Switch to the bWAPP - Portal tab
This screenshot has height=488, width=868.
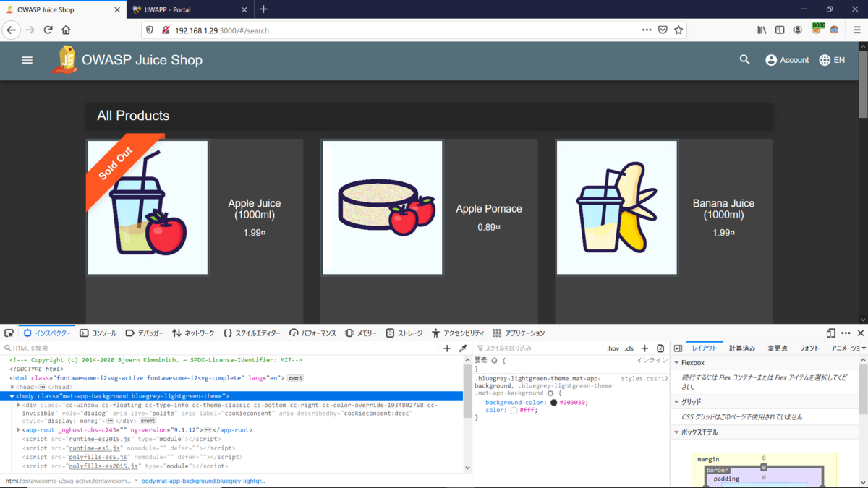190,9
